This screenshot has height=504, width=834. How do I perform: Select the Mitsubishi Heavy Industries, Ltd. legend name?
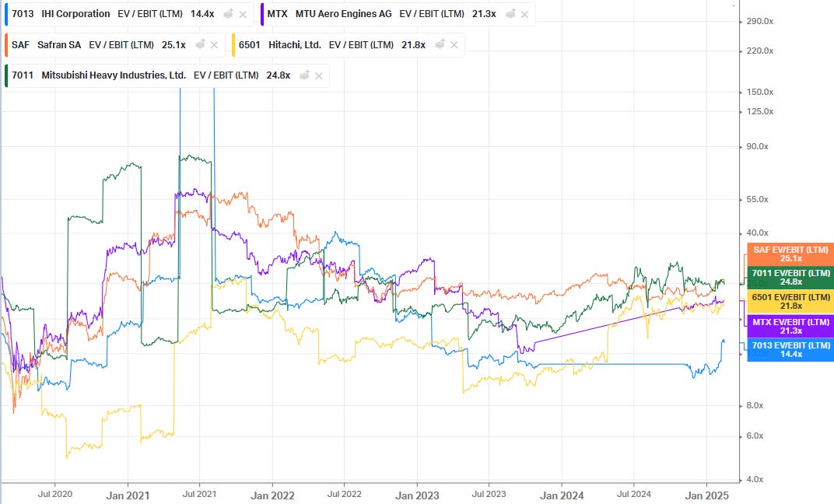[114, 75]
